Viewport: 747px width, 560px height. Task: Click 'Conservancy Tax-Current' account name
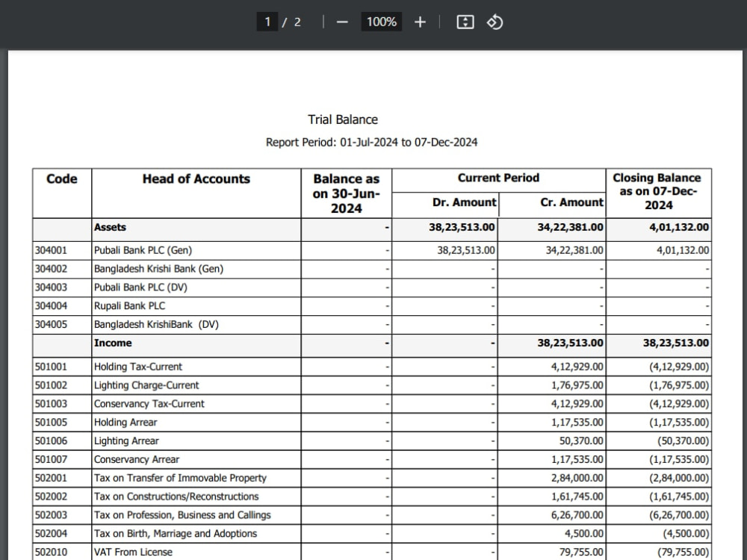(x=149, y=404)
